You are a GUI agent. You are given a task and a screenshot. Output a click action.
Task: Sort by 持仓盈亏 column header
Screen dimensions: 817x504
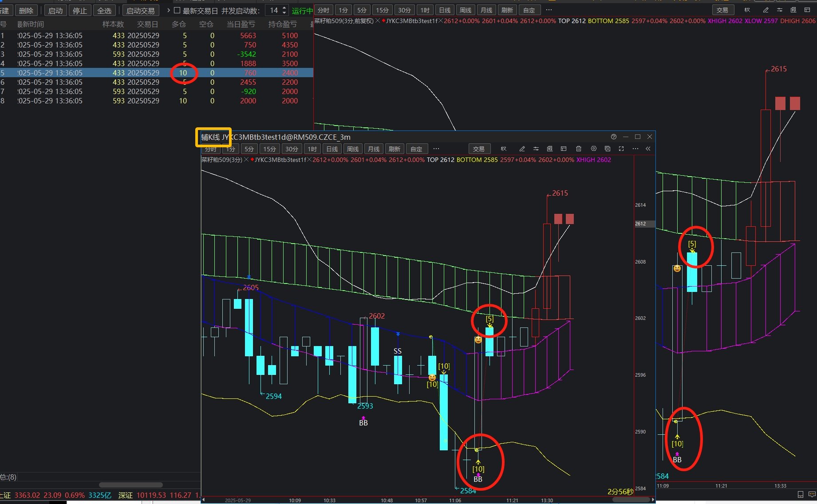pos(283,24)
